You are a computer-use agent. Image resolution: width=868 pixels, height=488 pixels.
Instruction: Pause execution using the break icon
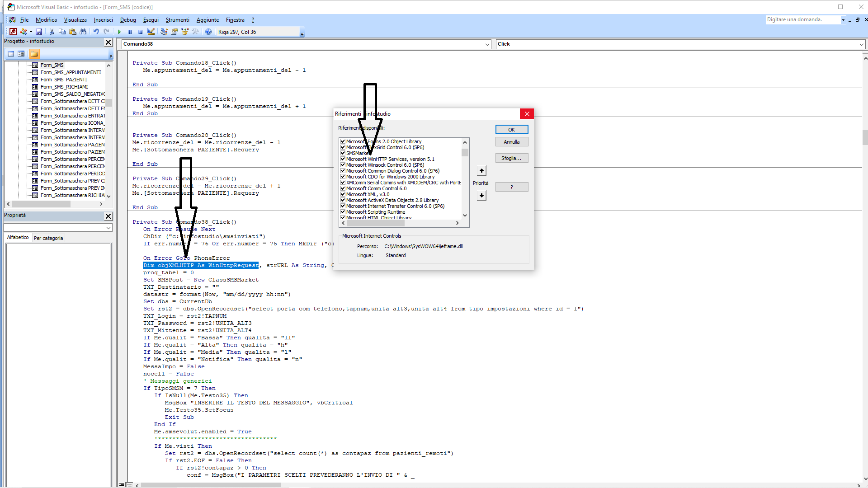tap(130, 32)
